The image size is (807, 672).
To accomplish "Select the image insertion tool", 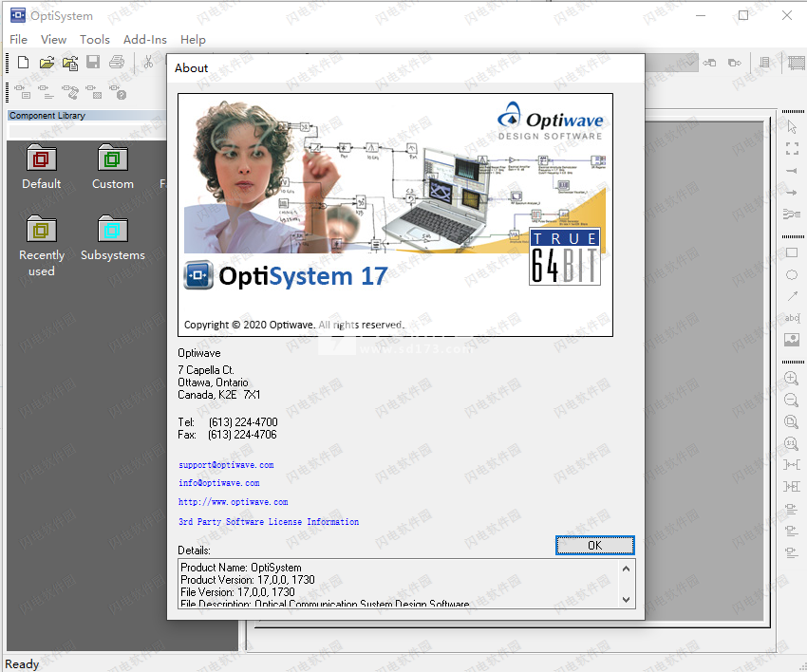I will point(792,339).
